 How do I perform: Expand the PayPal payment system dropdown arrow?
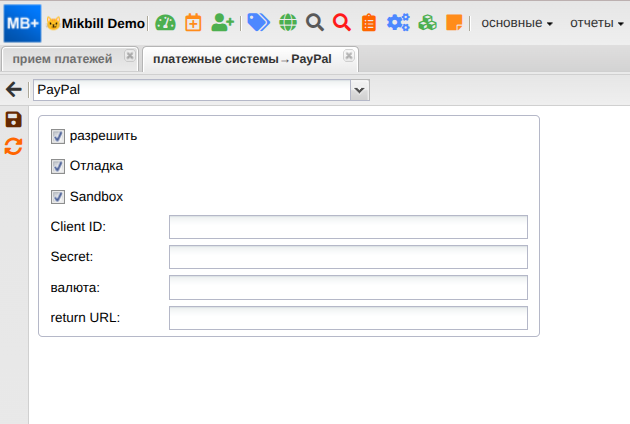[x=360, y=90]
